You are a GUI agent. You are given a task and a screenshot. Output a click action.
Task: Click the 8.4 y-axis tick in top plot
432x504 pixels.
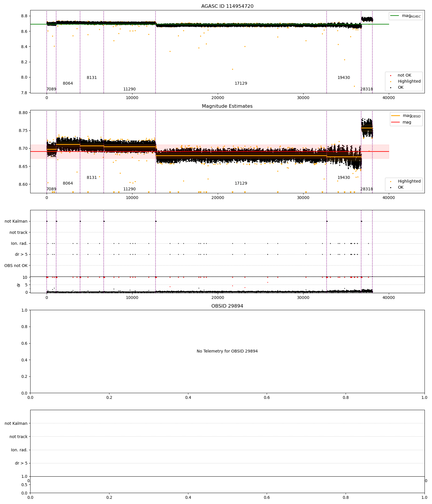tap(24, 47)
